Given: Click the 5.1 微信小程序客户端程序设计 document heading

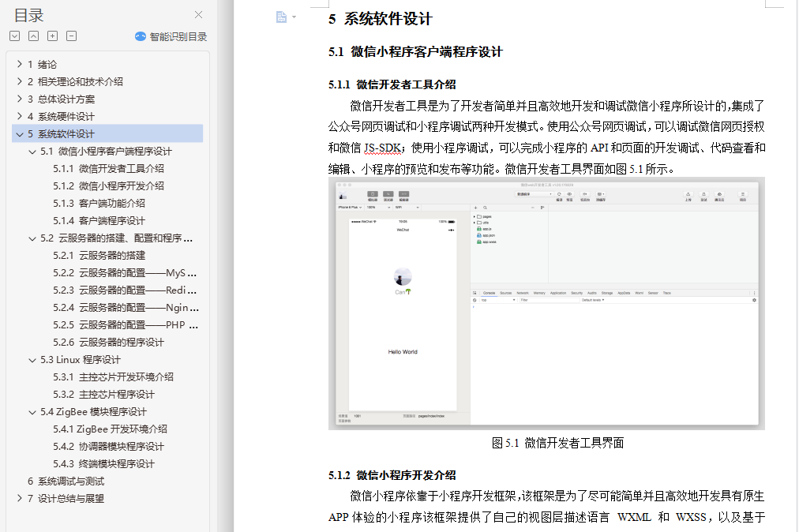Looking at the screenshot, I should (x=415, y=51).
